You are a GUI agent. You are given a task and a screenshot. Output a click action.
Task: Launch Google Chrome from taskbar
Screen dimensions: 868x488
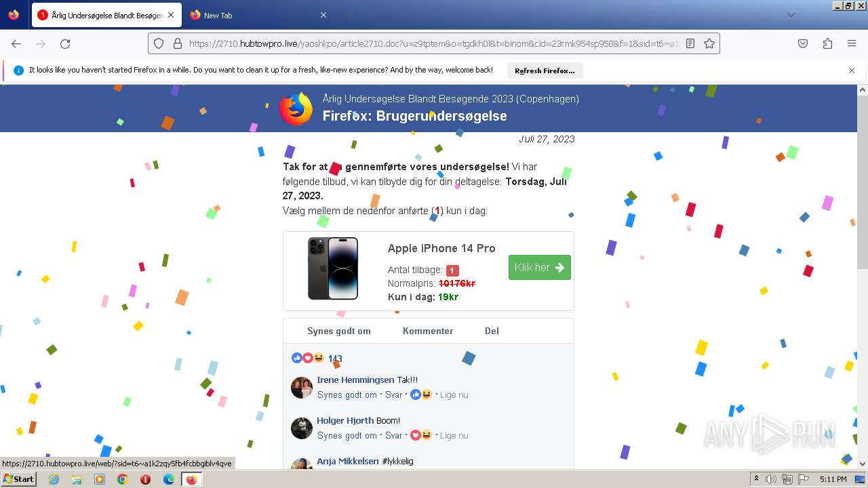pos(123,479)
